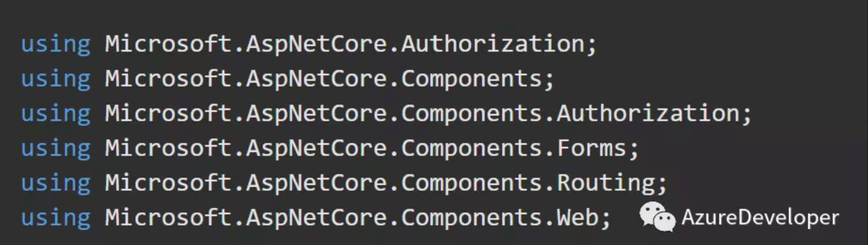Click 'using' on the Components.Web line

point(56,218)
